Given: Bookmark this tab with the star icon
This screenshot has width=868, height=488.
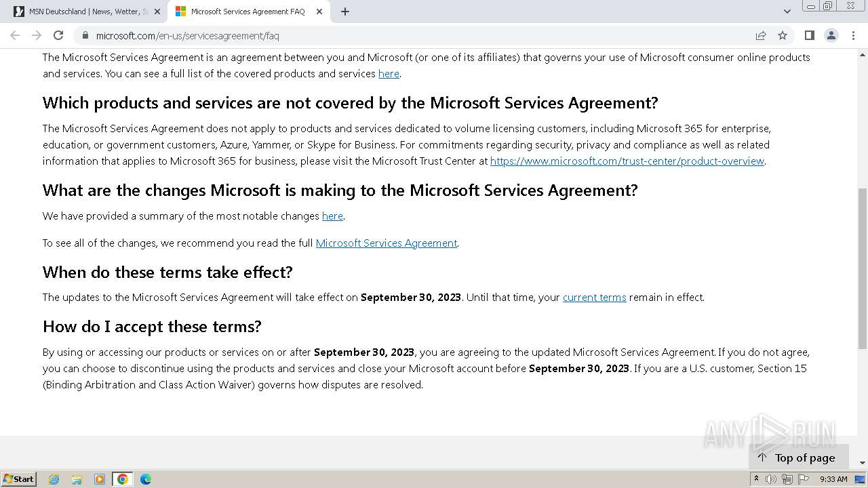Looking at the screenshot, I should [x=783, y=35].
